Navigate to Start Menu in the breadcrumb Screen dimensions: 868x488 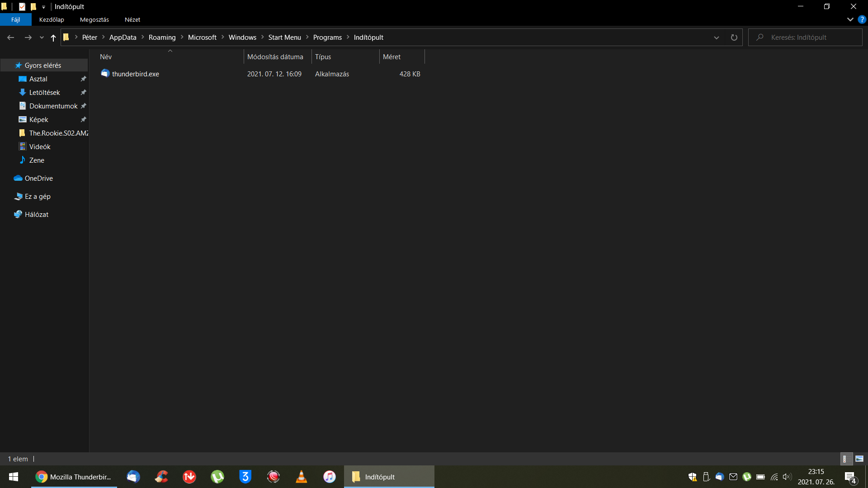click(284, 38)
